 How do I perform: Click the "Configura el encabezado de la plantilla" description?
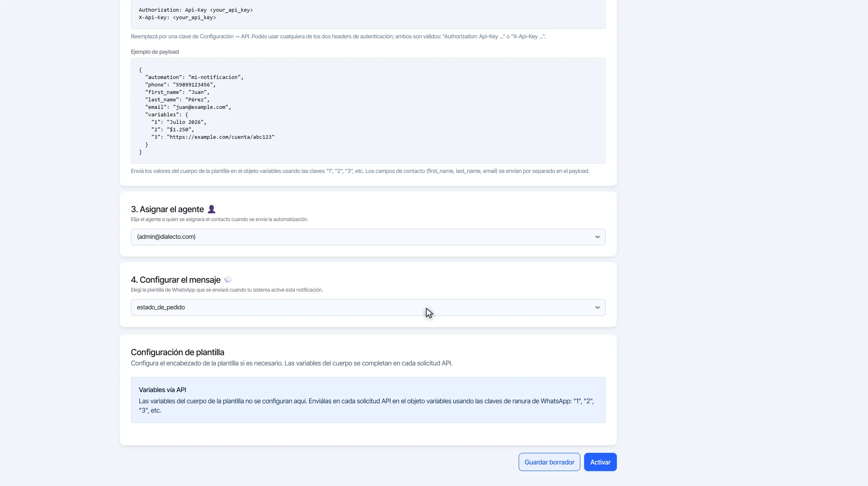[292, 363]
